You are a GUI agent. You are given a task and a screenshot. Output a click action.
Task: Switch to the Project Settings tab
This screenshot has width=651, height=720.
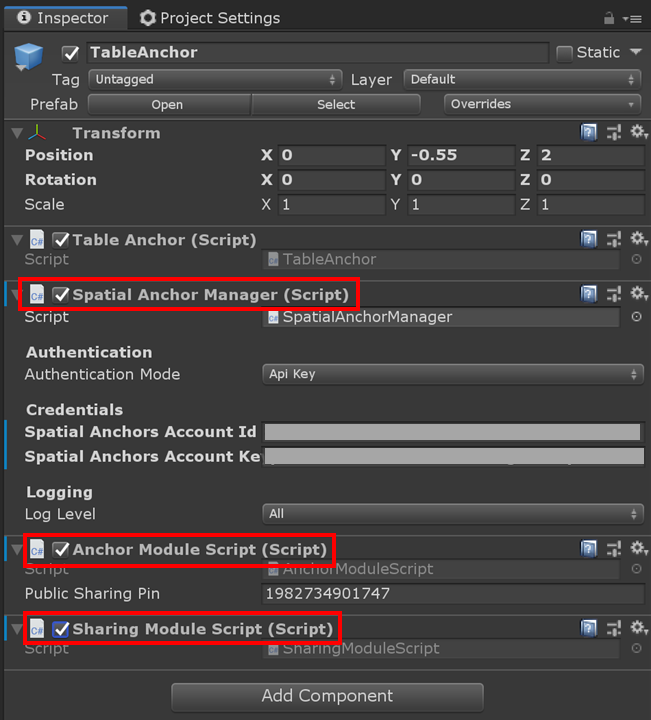pos(210,18)
